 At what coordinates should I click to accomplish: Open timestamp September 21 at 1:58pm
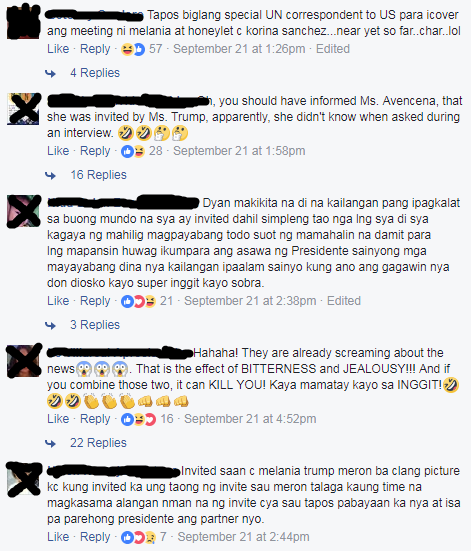239,151
